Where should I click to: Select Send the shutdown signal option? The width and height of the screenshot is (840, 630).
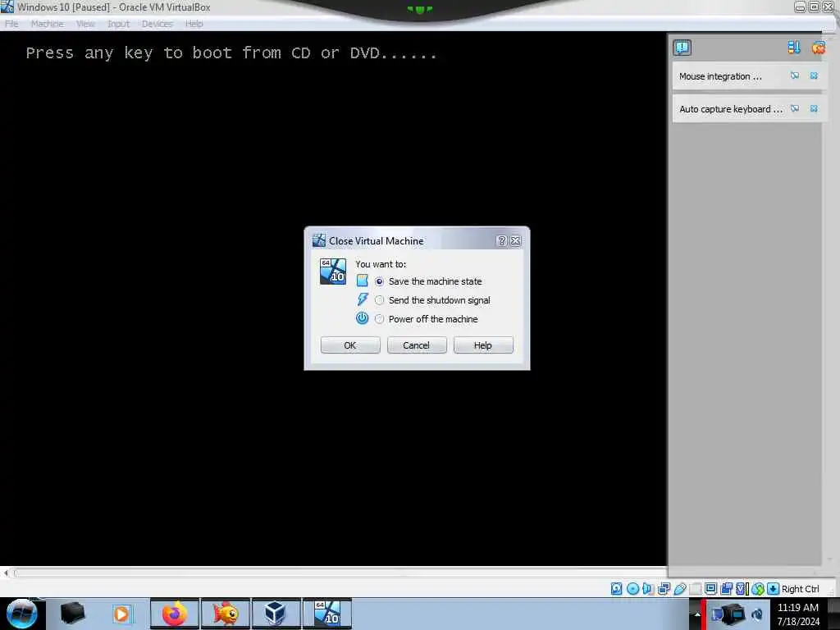coord(379,300)
